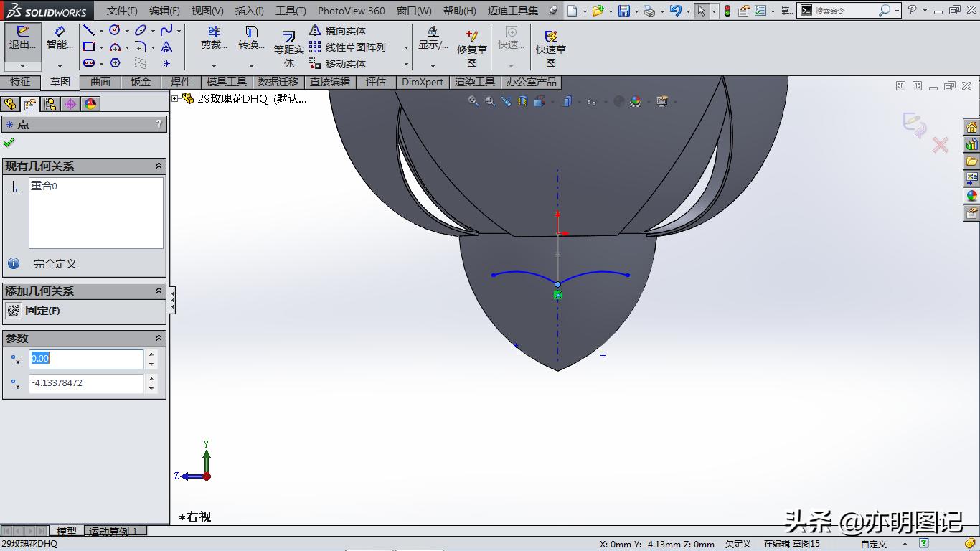The width and height of the screenshot is (980, 551).
Task: Click the PropertyManager tab icon
Action: point(30,103)
